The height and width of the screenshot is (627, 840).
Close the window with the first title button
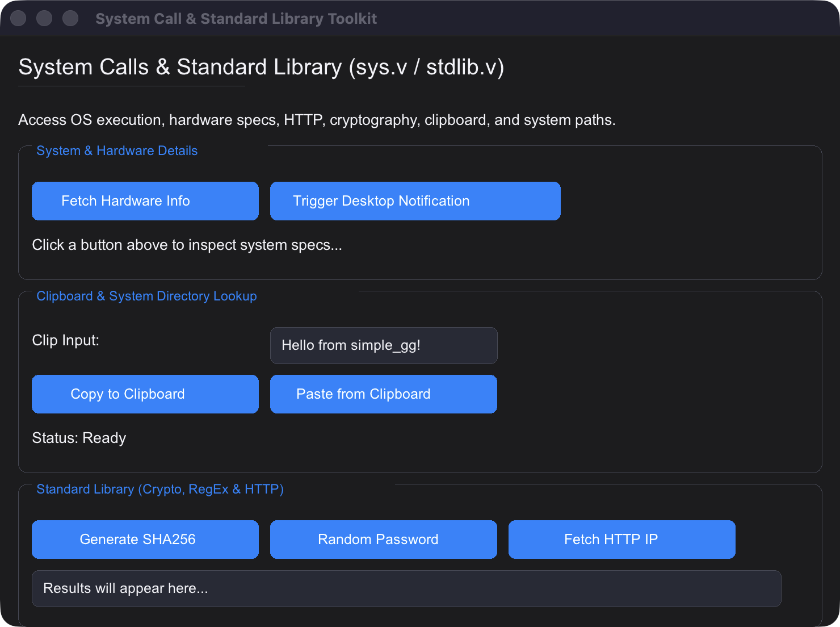click(18, 18)
